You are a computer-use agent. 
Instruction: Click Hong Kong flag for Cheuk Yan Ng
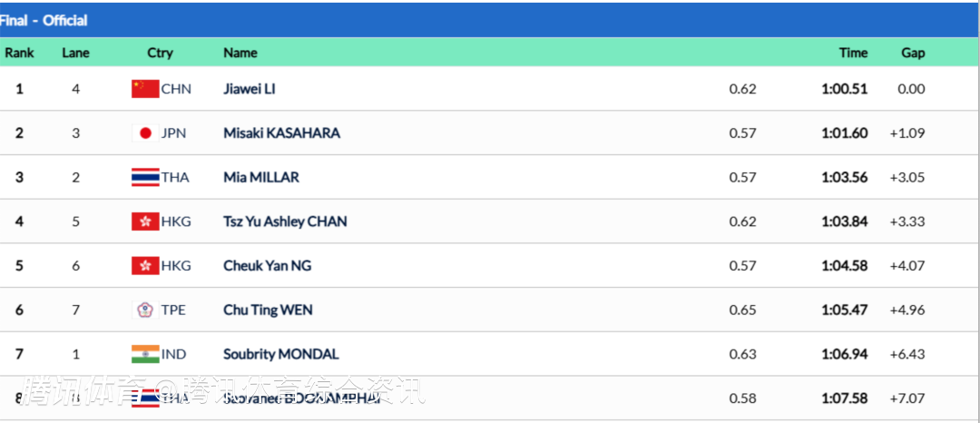pyautogui.click(x=145, y=266)
